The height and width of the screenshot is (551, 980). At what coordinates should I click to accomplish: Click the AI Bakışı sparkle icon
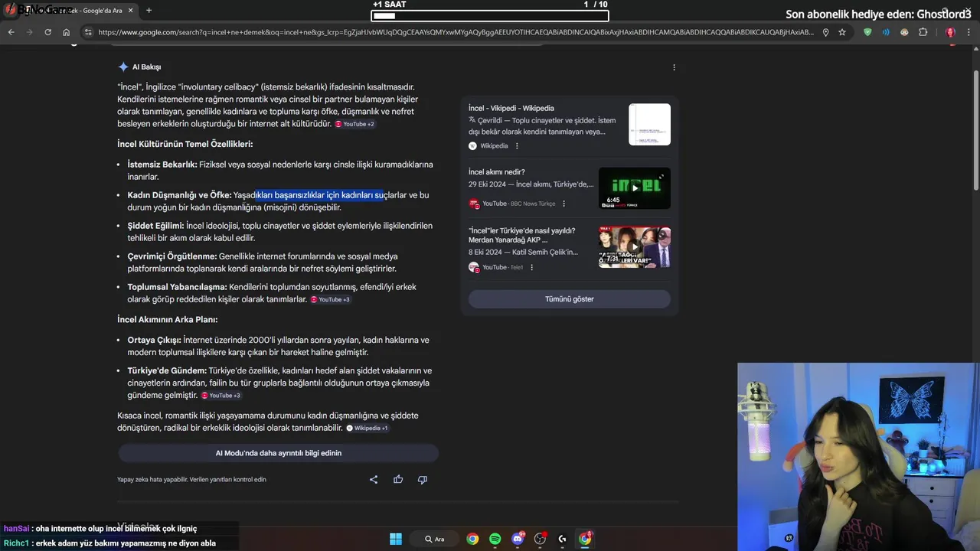(x=123, y=67)
